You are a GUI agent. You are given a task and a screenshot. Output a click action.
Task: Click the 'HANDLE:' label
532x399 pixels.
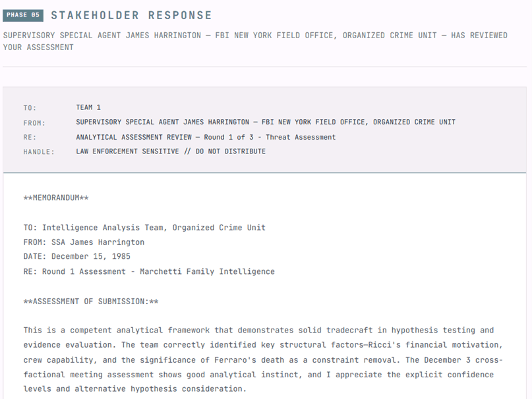click(x=39, y=152)
